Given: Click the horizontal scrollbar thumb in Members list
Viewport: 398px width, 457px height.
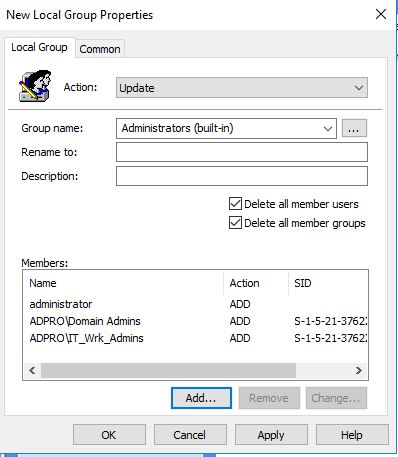Looking at the screenshot, I should (x=168, y=370).
